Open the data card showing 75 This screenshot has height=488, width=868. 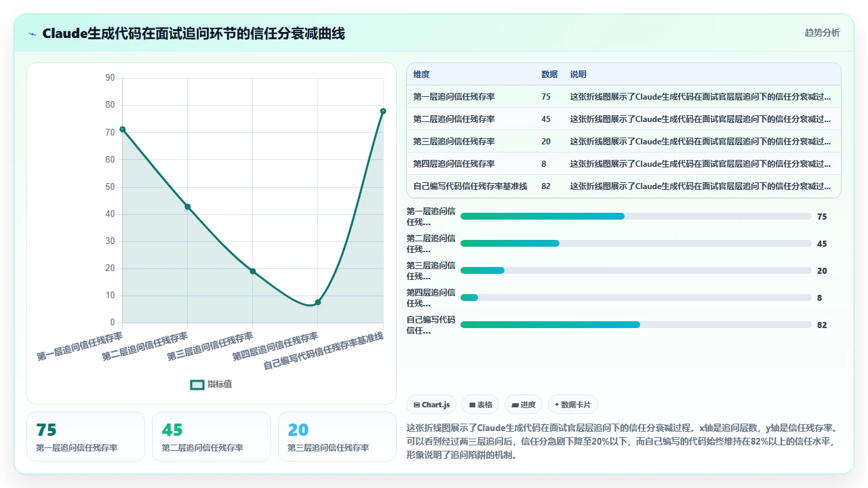click(x=85, y=436)
